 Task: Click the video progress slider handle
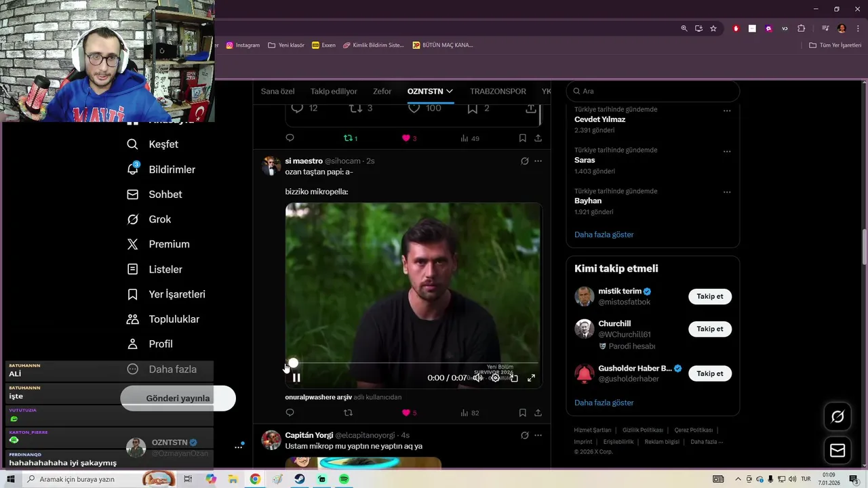pos(293,363)
